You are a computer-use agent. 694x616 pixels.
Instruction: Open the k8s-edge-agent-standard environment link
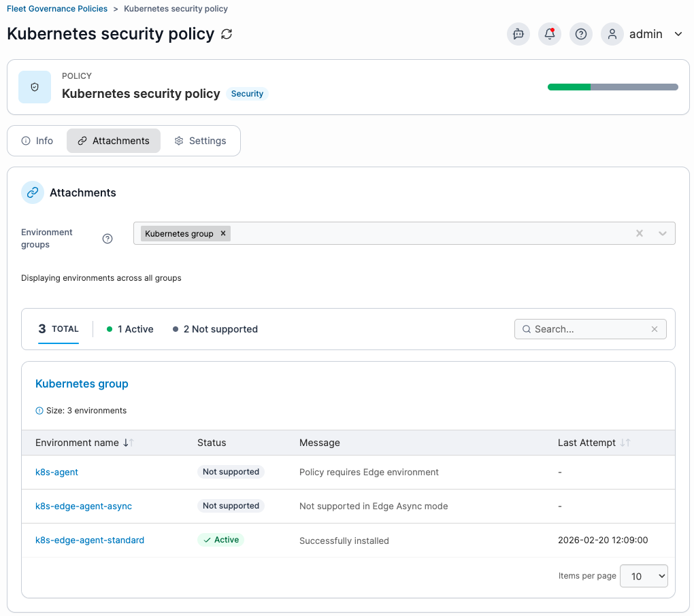click(90, 540)
